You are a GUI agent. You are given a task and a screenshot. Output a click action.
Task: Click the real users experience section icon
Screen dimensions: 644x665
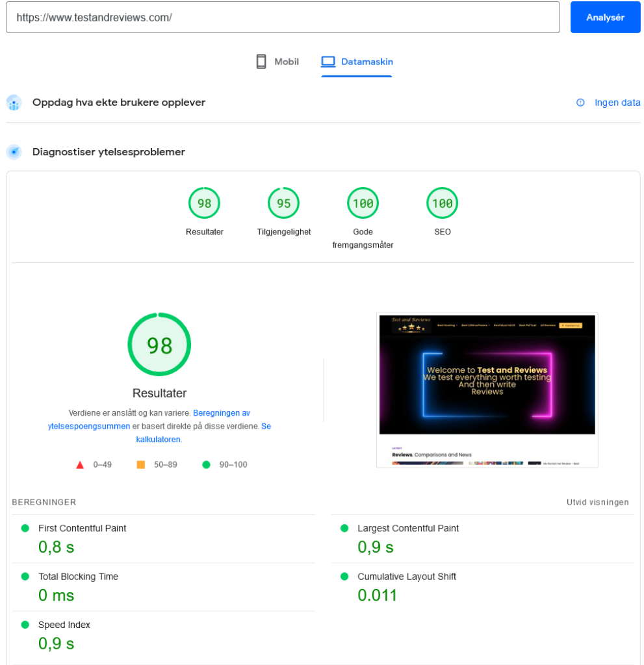click(14, 103)
